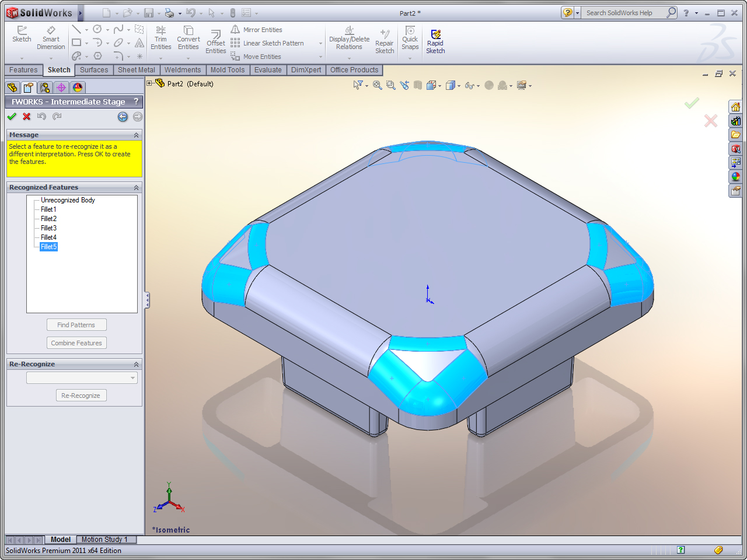Collapse the Recognized Features section
The width and height of the screenshot is (747, 560).
(x=136, y=187)
